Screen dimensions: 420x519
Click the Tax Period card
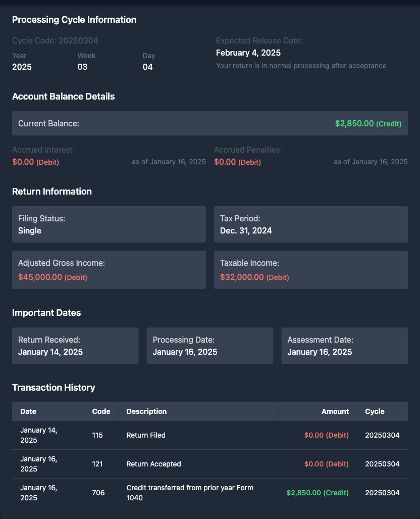coord(310,224)
